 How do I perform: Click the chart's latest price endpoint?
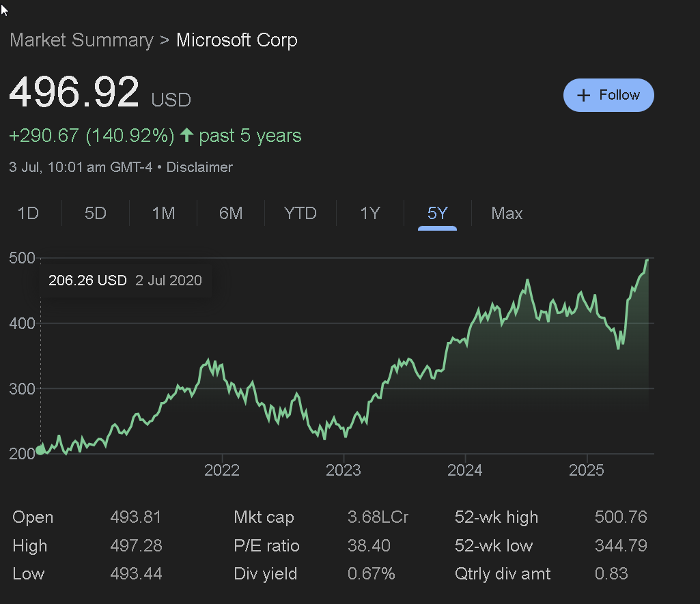click(647, 261)
